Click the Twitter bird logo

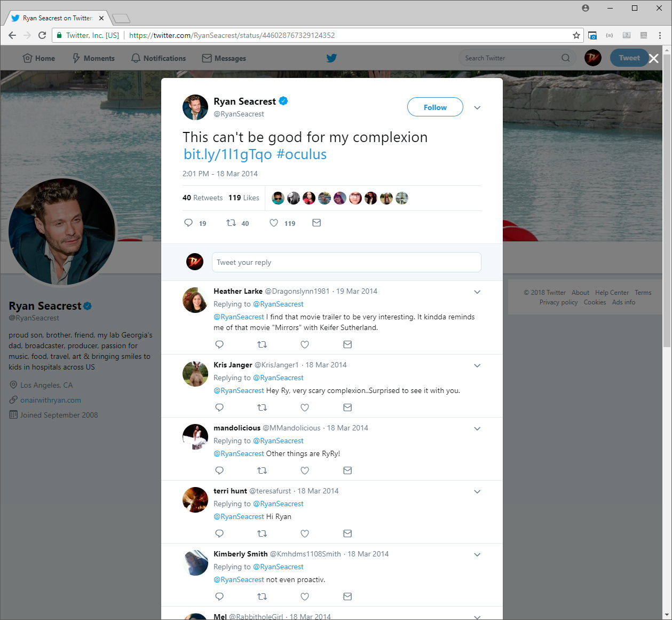[331, 58]
